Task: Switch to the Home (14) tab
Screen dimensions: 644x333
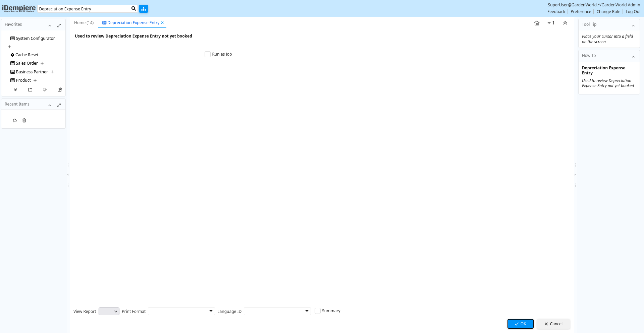Action: point(84,23)
